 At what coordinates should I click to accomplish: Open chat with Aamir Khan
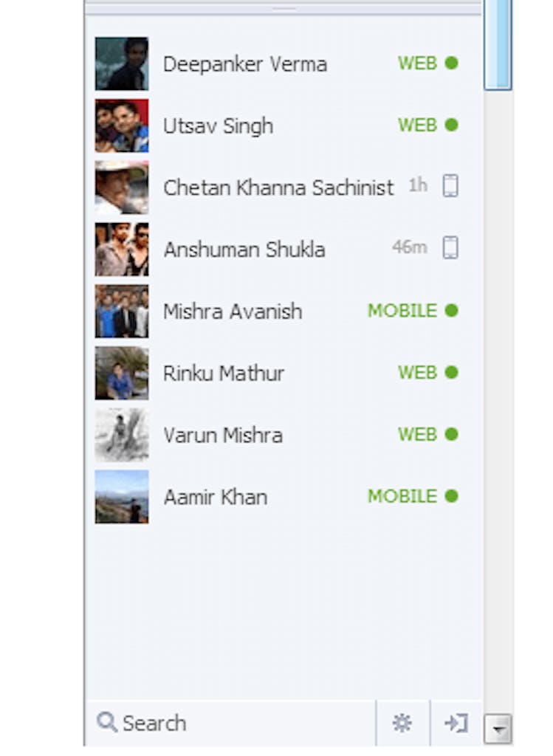215,497
